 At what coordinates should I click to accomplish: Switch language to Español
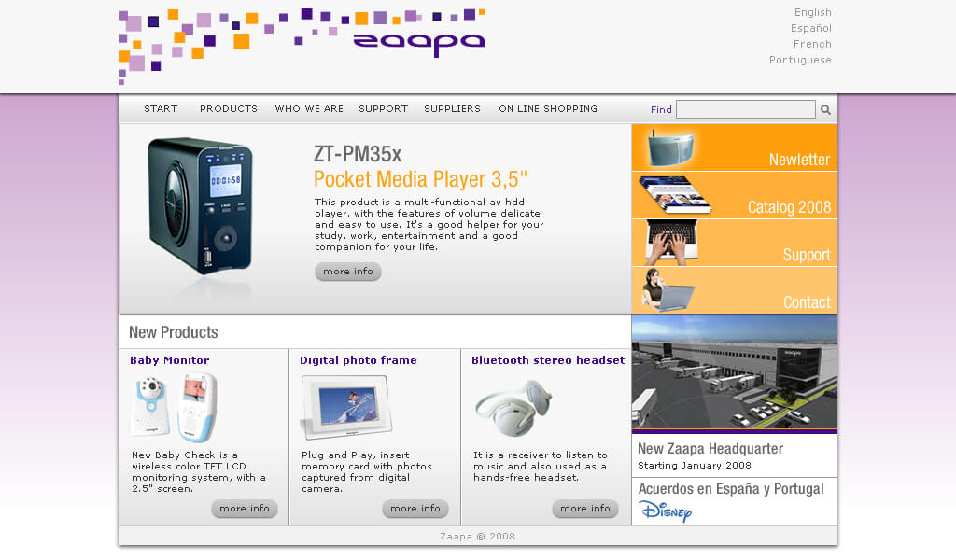coord(810,28)
